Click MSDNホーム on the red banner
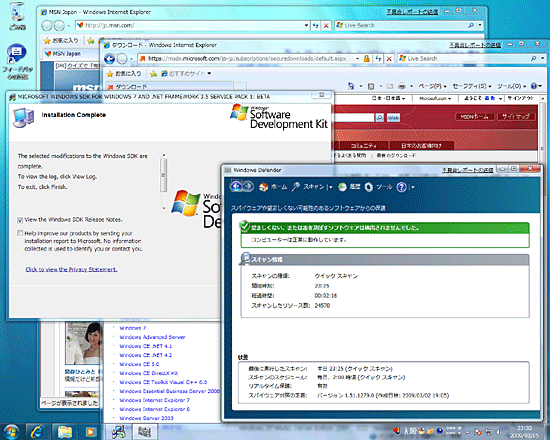 474,116
